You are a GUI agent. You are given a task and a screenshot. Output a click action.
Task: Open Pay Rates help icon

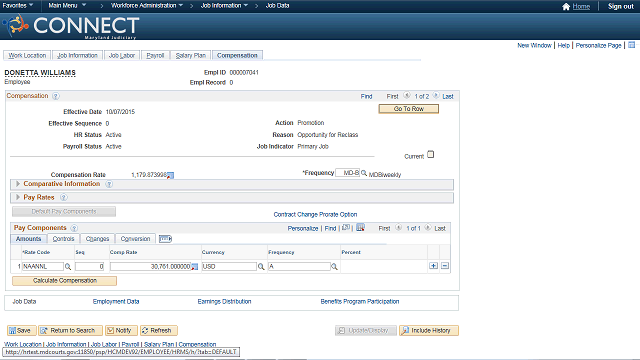(x=63, y=198)
